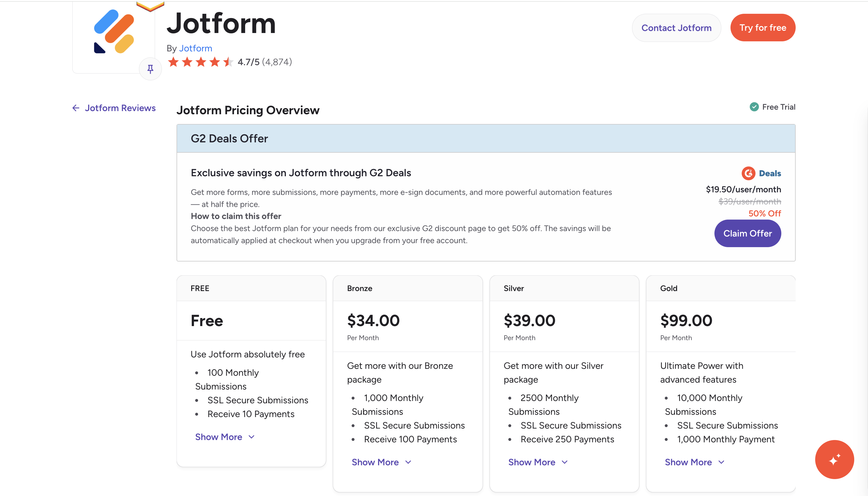Expand Show More in the Silver plan
868x496 pixels.
(538, 462)
